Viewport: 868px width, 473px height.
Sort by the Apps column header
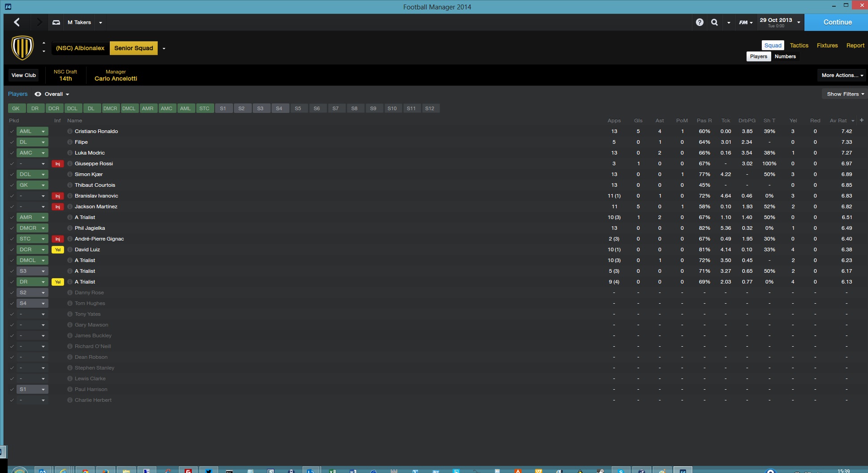[x=614, y=120]
